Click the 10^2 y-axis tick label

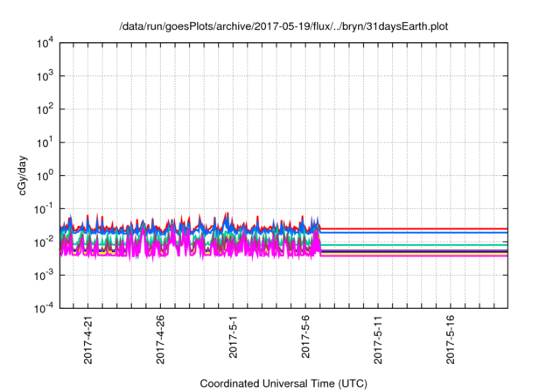point(49,109)
